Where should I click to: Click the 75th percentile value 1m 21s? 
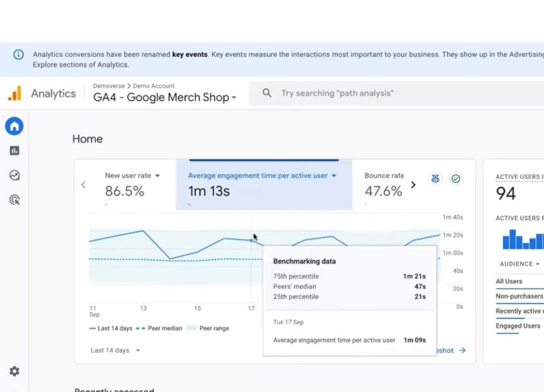click(414, 276)
